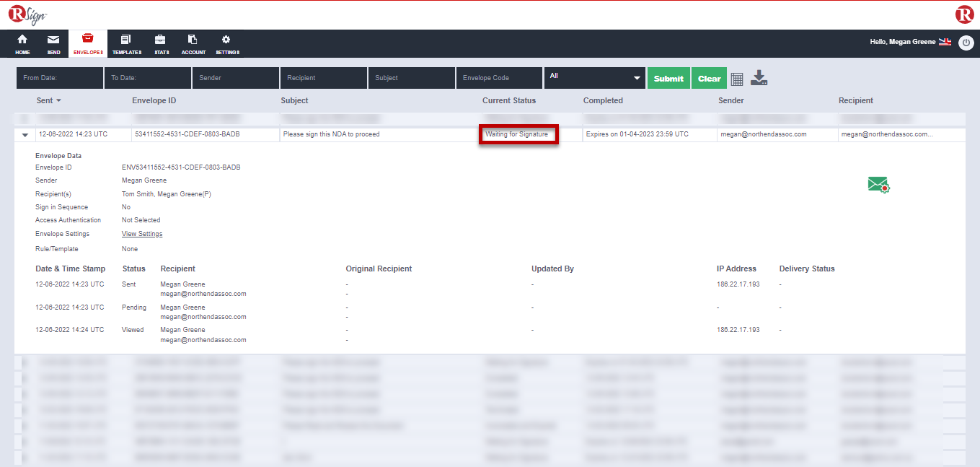Viewport: 980px width, 467px height.
Task: Click the Submit button
Action: [x=668, y=78]
